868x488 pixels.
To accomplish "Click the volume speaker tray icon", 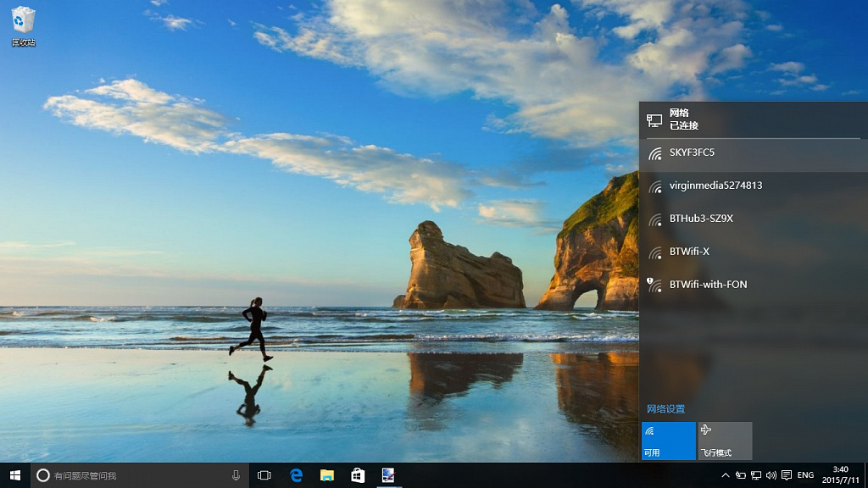I will (771, 475).
